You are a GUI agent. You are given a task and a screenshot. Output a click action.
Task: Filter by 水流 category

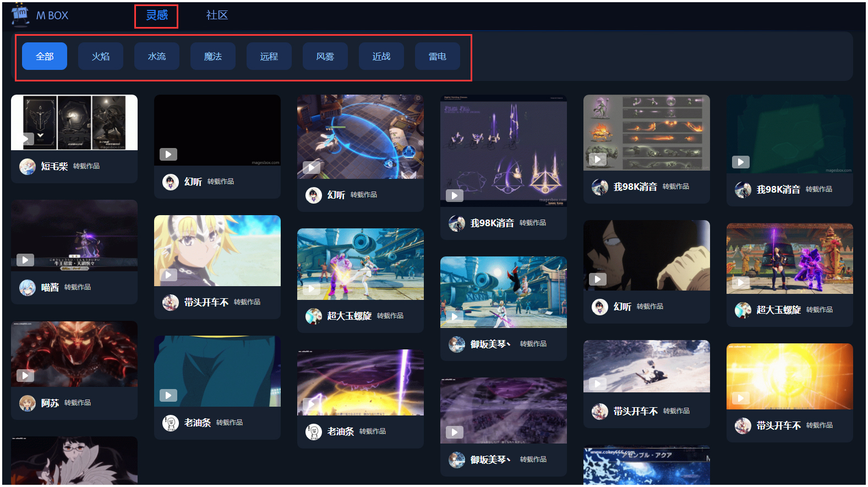pyautogui.click(x=157, y=56)
